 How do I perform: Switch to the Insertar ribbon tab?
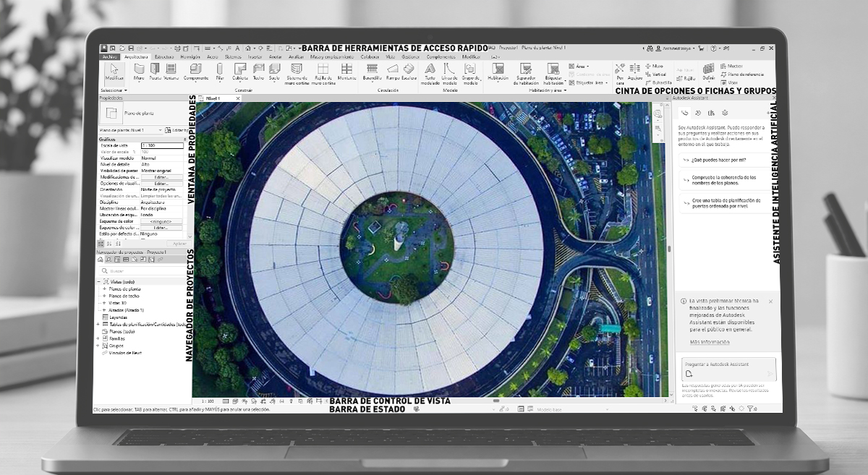pyautogui.click(x=255, y=56)
